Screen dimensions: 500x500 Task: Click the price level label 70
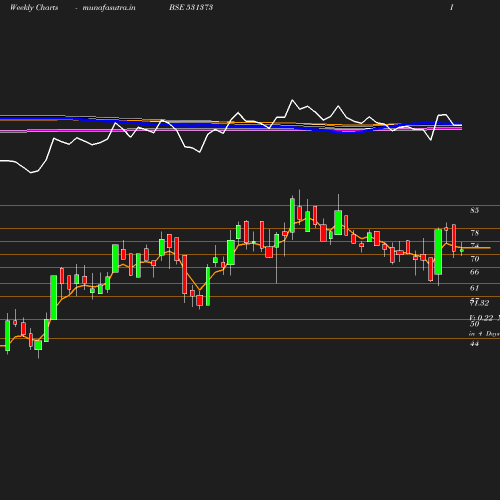pos(474,259)
